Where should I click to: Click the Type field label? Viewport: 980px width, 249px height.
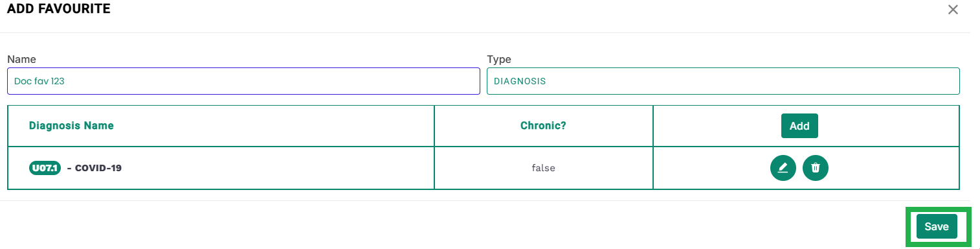pyautogui.click(x=499, y=59)
